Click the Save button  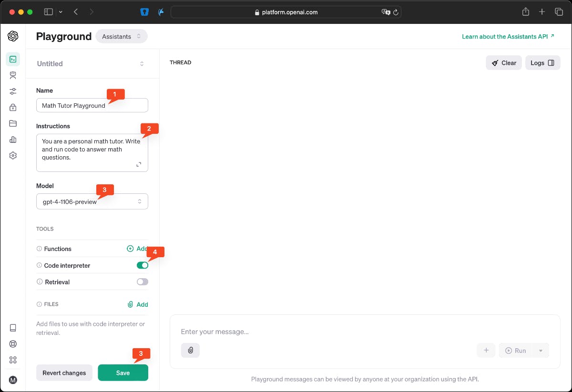point(123,373)
